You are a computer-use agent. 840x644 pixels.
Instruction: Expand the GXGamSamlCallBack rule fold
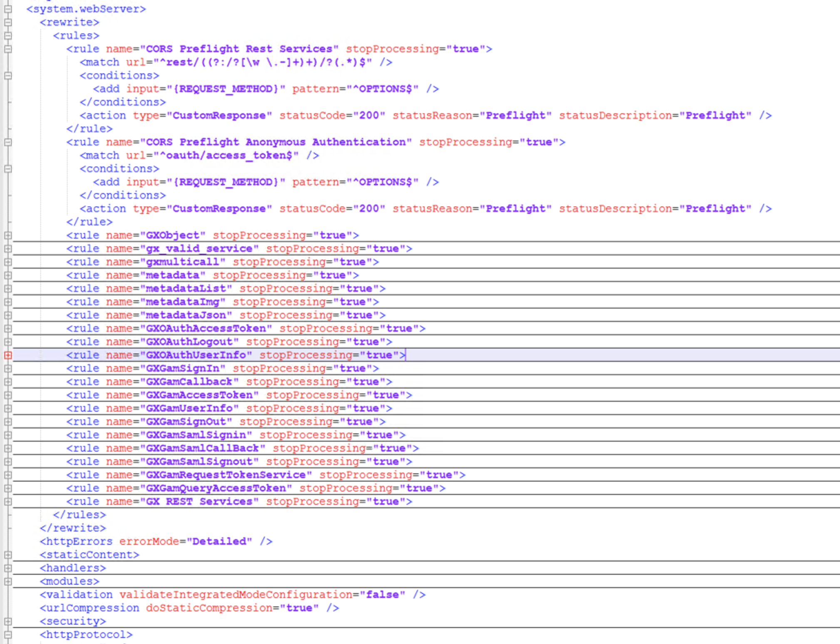(7, 448)
